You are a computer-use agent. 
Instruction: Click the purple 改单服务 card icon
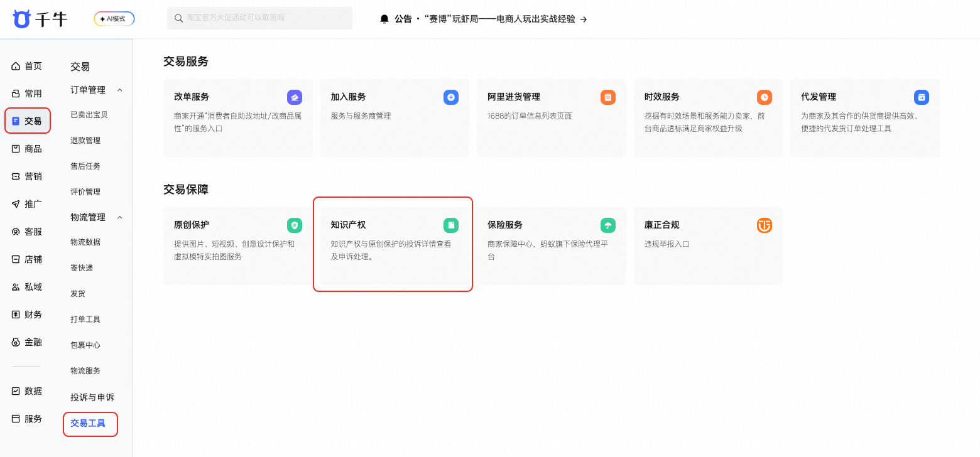[x=295, y=97]
